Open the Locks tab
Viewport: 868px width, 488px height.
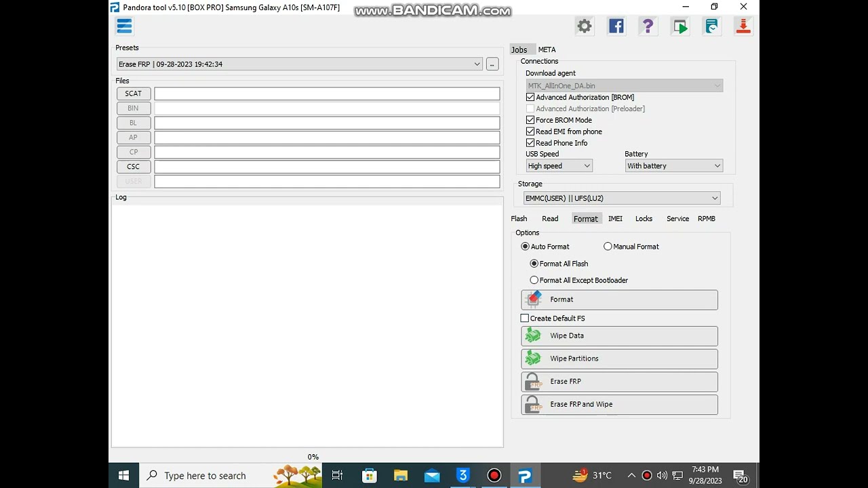[644, 219]
